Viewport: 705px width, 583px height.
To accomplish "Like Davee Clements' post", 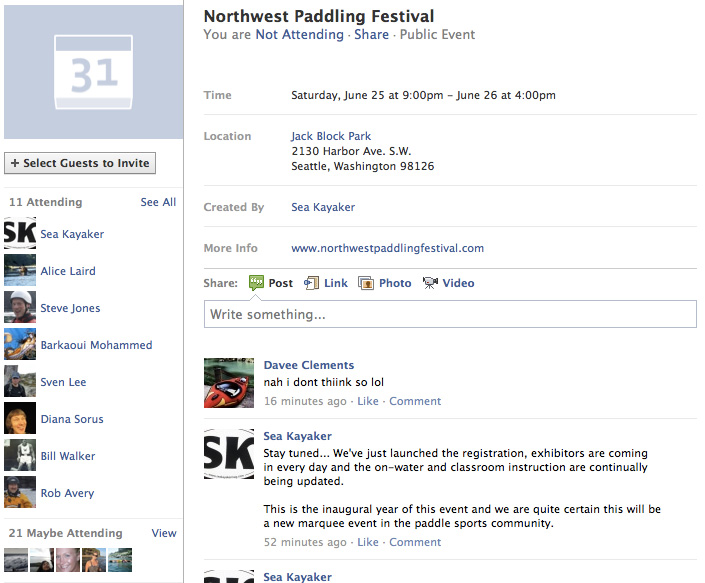I will (368, 401).
